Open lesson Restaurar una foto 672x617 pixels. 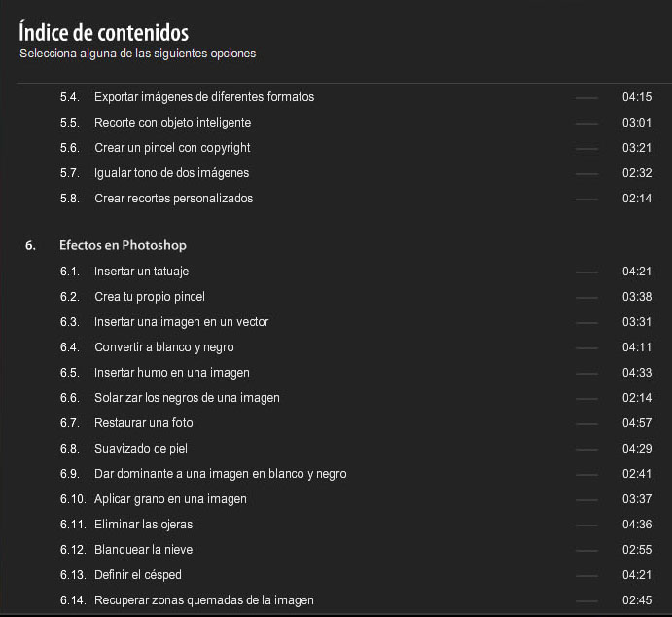[x=143, y=423]
